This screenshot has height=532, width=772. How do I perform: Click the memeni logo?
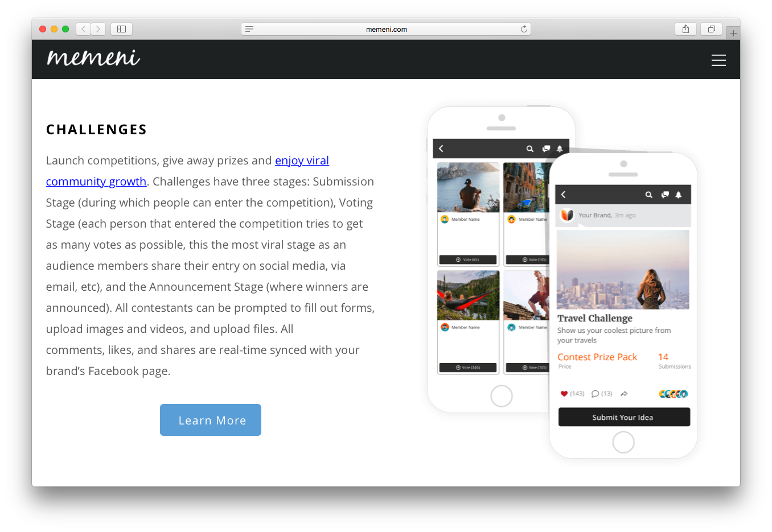[93, 58]
